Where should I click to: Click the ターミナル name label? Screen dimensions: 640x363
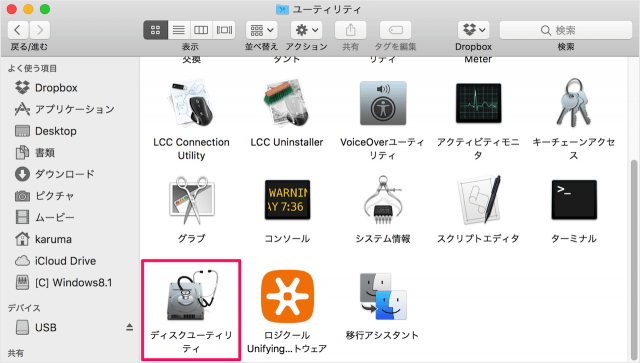[x=574, y=238]
